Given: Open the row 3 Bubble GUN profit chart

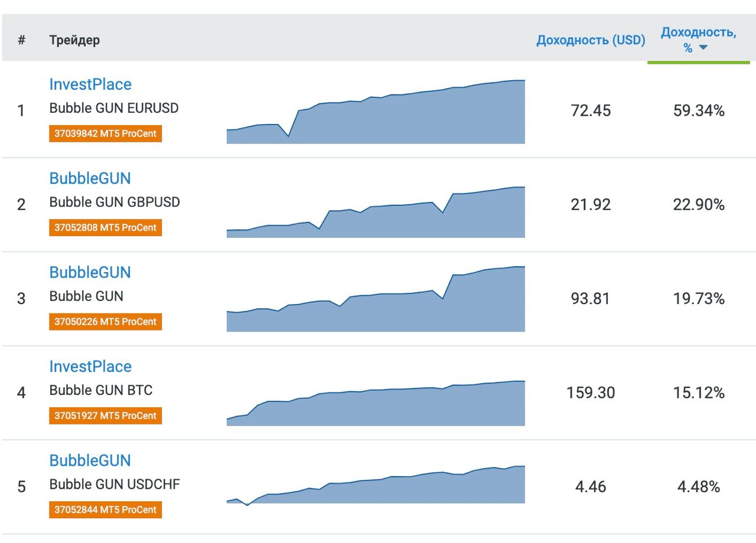Looking at the screenshot, I should pos(376,299).
